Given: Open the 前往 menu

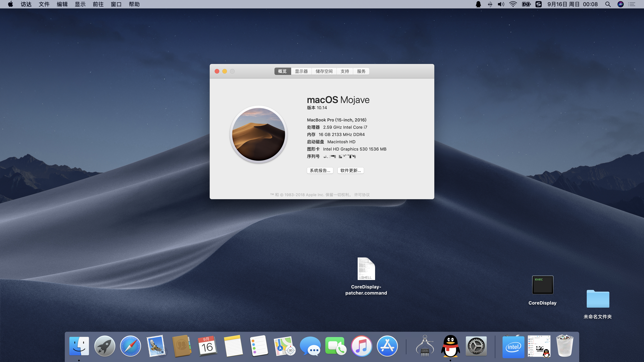Looking at the screenshot, I should coord(98,4).
